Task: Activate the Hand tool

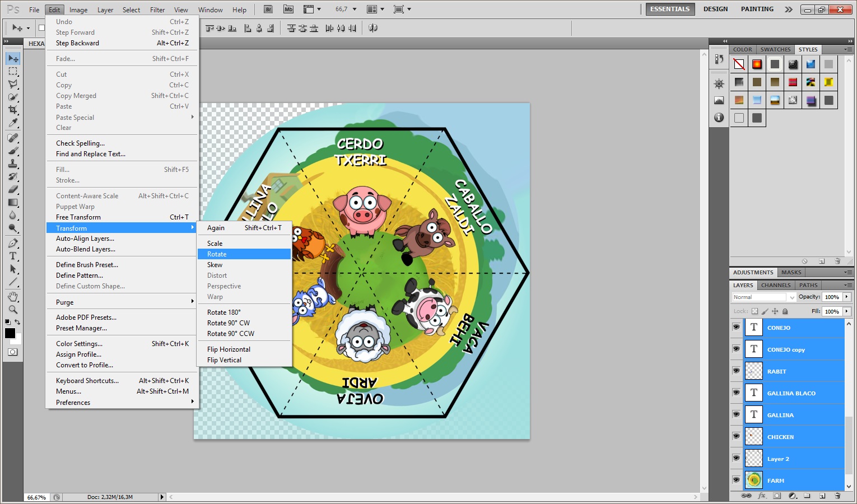Action: (13, 296)
